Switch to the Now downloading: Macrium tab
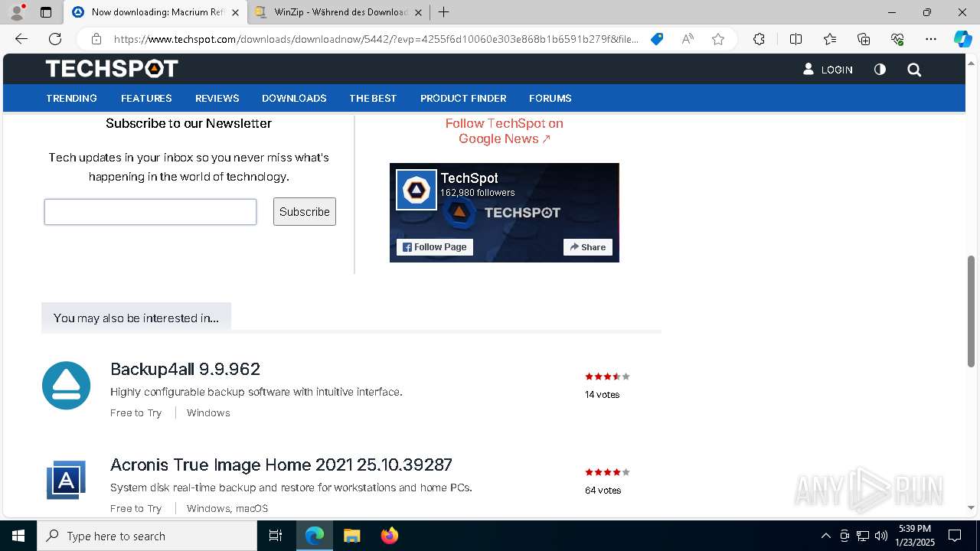Image resolution: width=980 pixels, height=551 pixels. pyautogui.click(x=157, y=12)
